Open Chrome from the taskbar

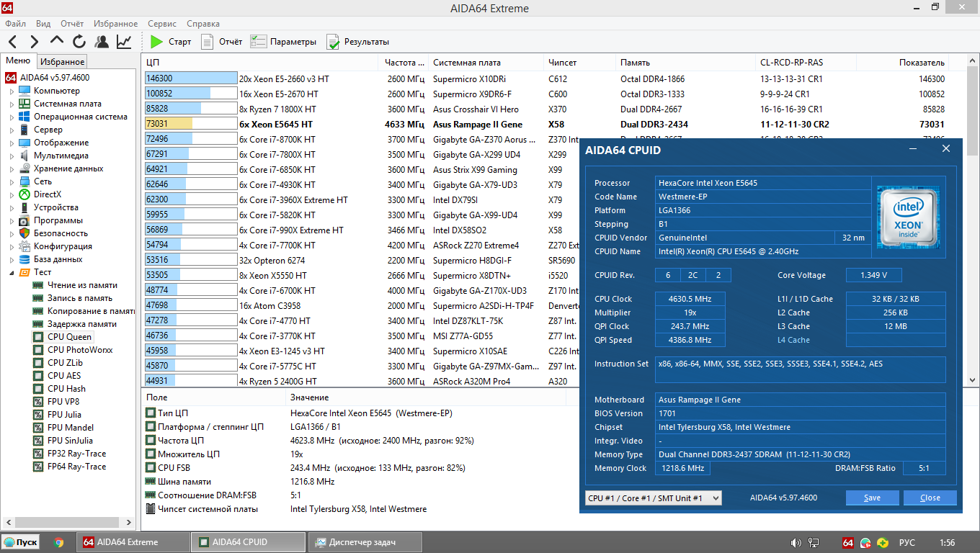(x=58, y=542)
